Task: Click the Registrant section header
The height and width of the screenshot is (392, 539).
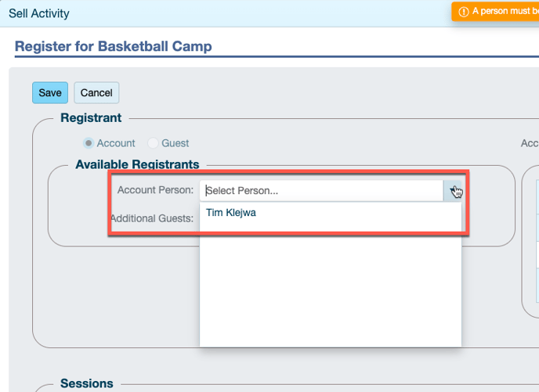Action: click(x=91, y=118)
